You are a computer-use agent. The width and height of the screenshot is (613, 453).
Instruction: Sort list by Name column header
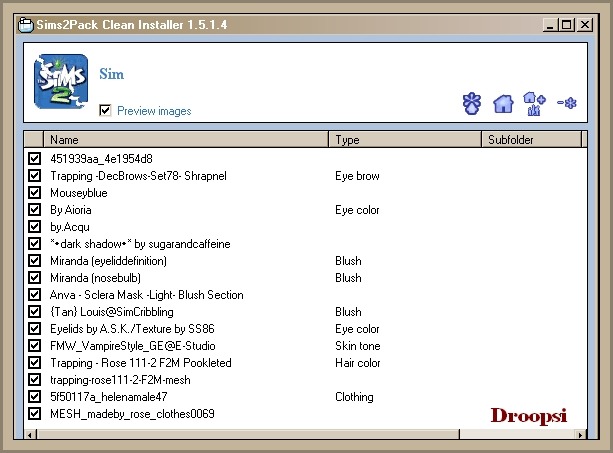tap(186, 140)
